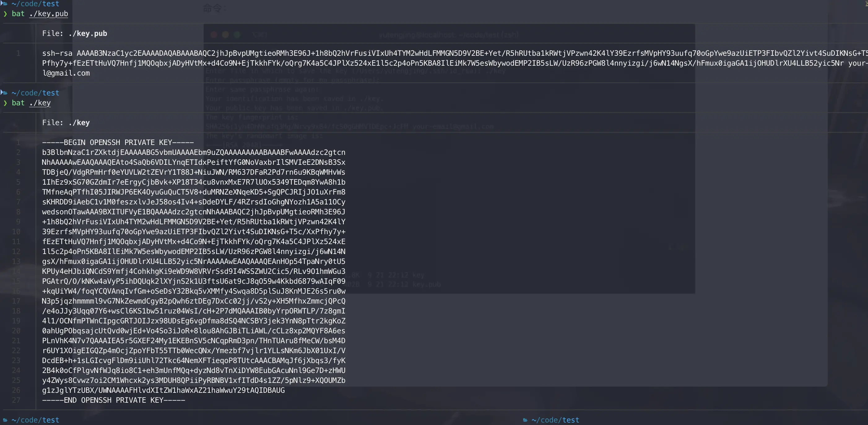Screen dimensions: 868x425
Task: Click the 'l@gmail.com' wrapped line
Action: [66, 73]
